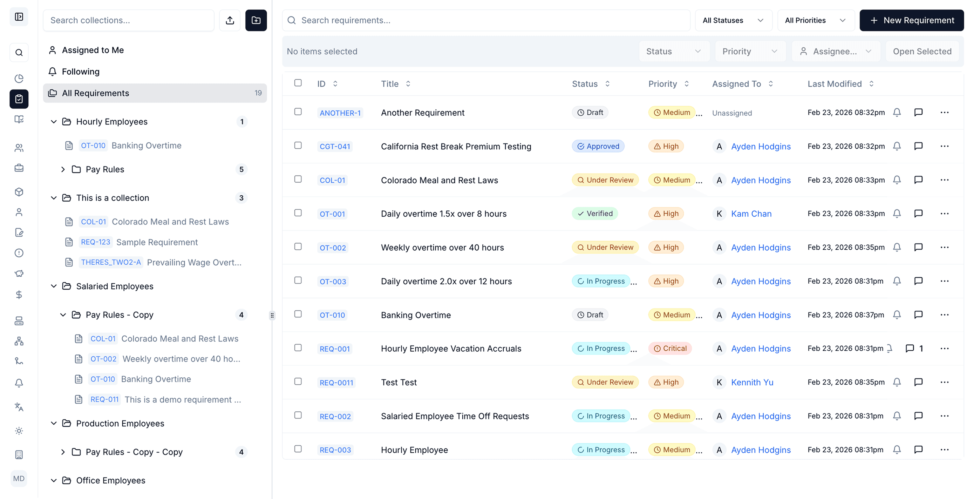Open Kam Chan's assignee link
980x499 pixels.
click(751, 213)
